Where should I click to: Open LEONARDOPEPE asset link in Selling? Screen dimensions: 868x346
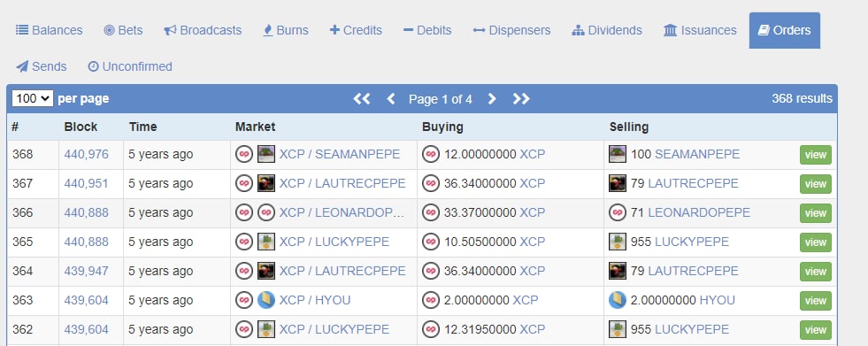point(699,212)
